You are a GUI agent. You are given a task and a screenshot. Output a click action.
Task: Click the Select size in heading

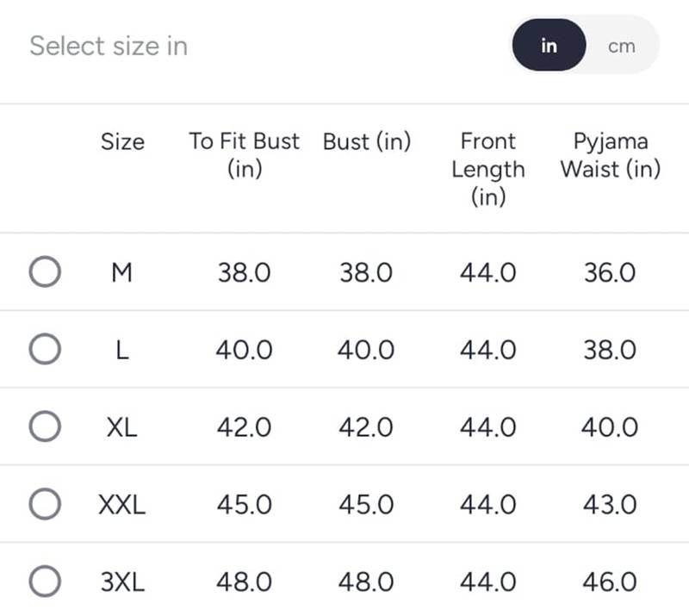(x=109, y=47)
